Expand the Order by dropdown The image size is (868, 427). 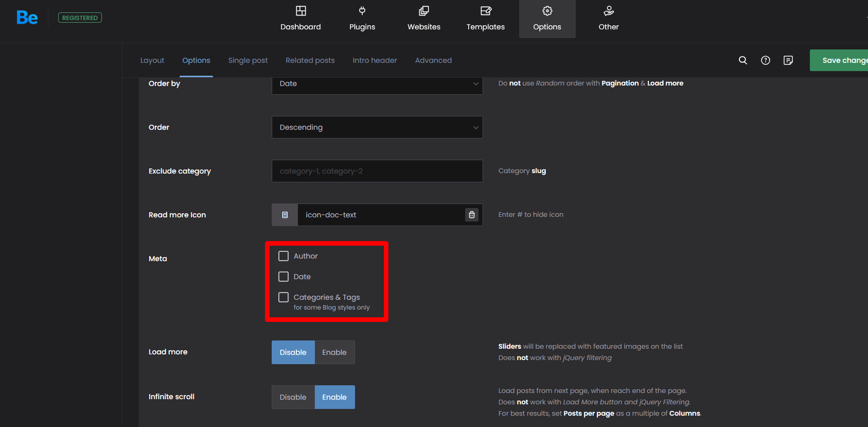(377, 84)
